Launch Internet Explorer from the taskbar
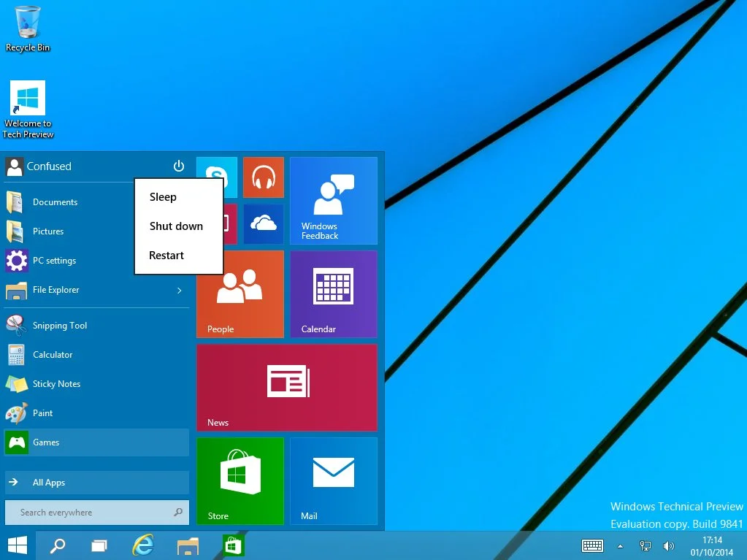The height and width of the screenshot is (560, 747). pos(143,545)
